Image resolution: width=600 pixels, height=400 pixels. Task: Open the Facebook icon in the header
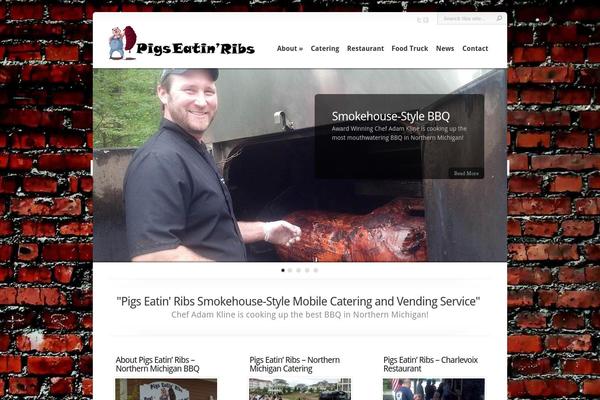426,20
